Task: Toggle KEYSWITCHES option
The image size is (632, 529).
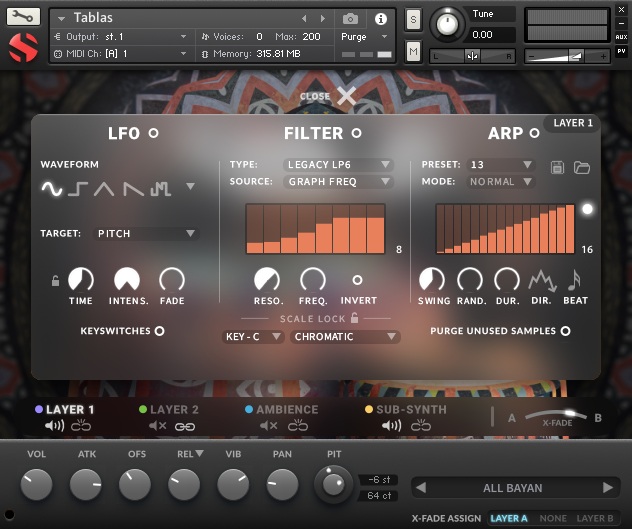Action: (x=160, y=331)
